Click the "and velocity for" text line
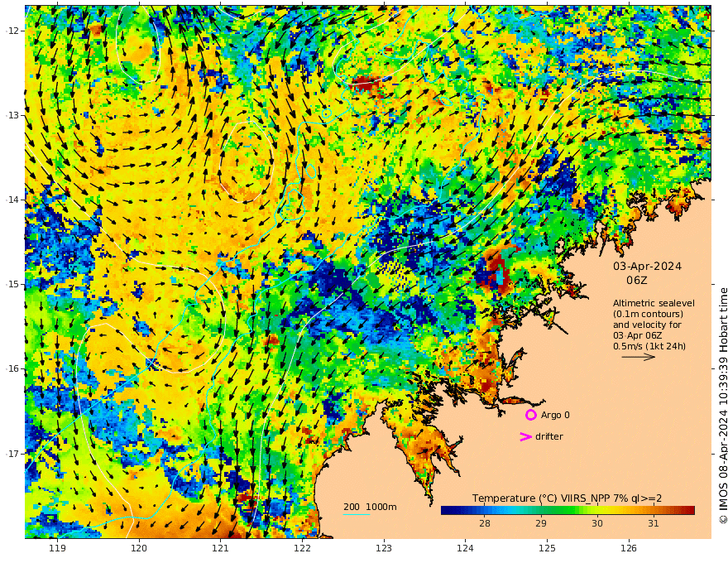Screen dimensions: 728x563 pos(647,325)
